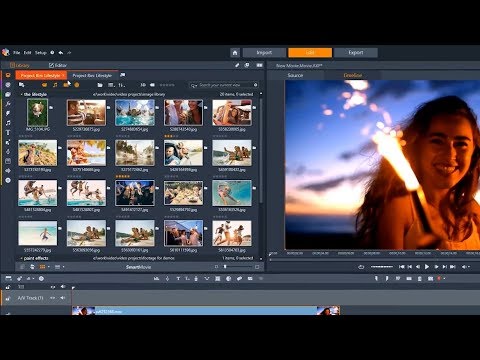Jump to the end of movie
The image size is (480, 360).
pos(453,267)
